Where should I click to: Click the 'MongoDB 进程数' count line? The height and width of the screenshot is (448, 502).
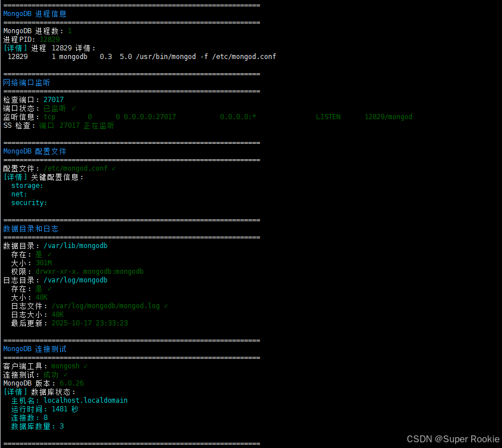click(37, 31)
